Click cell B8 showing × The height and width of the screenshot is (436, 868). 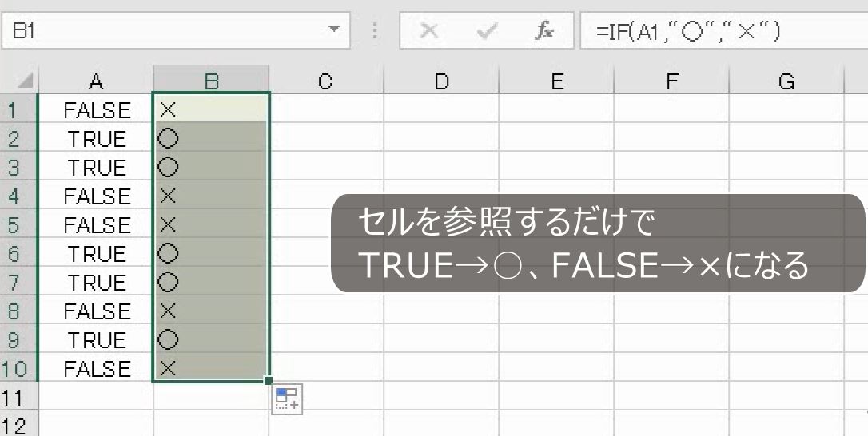(x=211, y=309)
